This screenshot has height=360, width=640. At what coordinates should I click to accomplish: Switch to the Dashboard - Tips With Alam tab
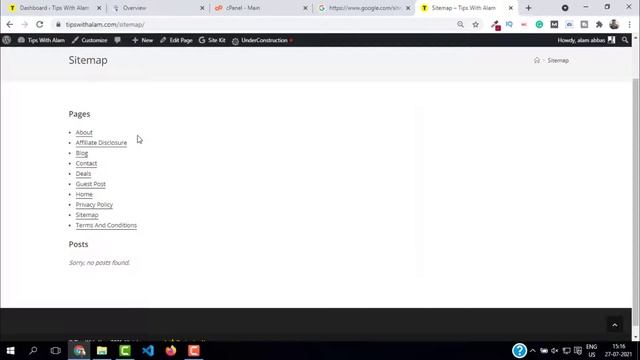tap(54, 8)
